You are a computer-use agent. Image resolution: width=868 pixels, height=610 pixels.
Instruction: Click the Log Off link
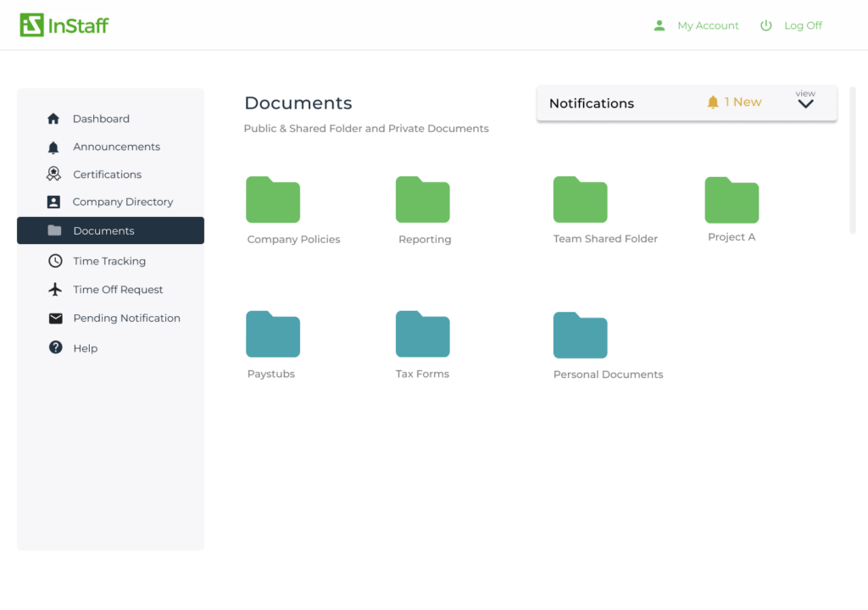pyautogui.click(x=803, y=25)
